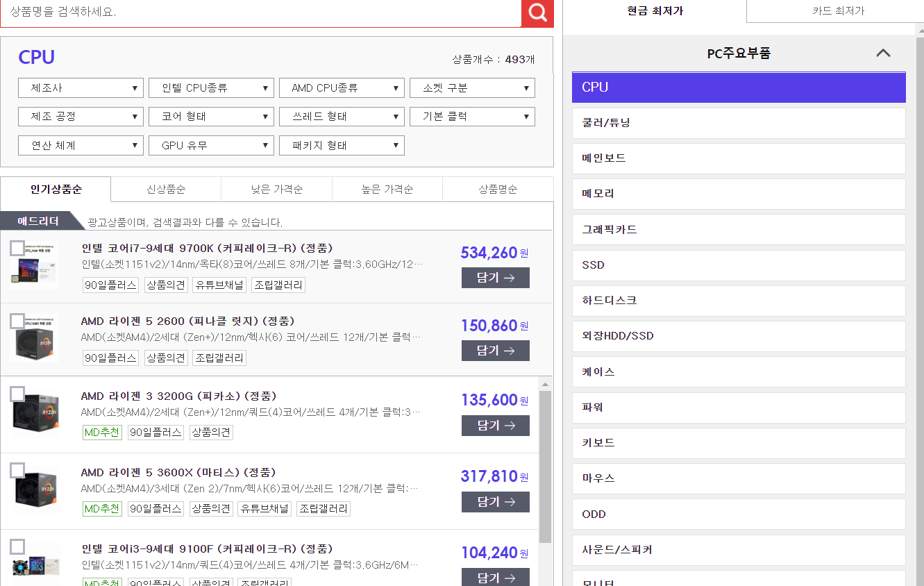Select the 인기상품순 sort tab
The image size is (924, 586).
pos(56,190)
